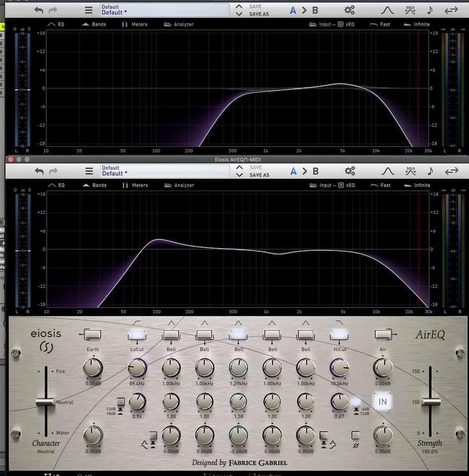The height and width of the screenshot is (476, 469).
Task: Toggle high shelf switch beside last Bell gain knob
Action: click(324, 436)
